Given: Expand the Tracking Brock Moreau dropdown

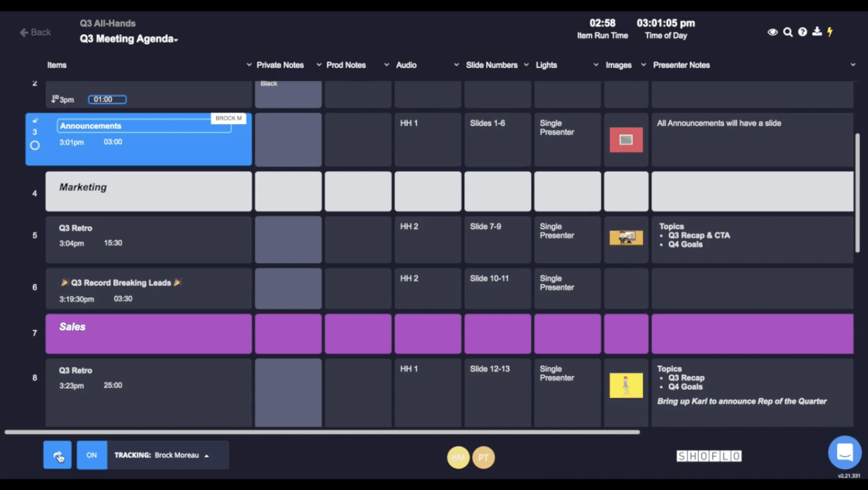Looking at the screenshot, I should [x=207, y=456].
